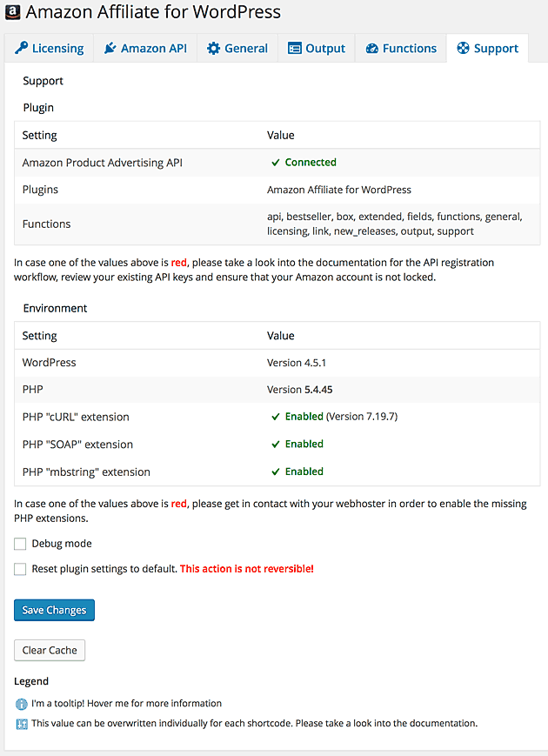The height and width of the screenshot is (756, 548).
Task: Click the This action is not reversible warning
Action: coord(247,569)
